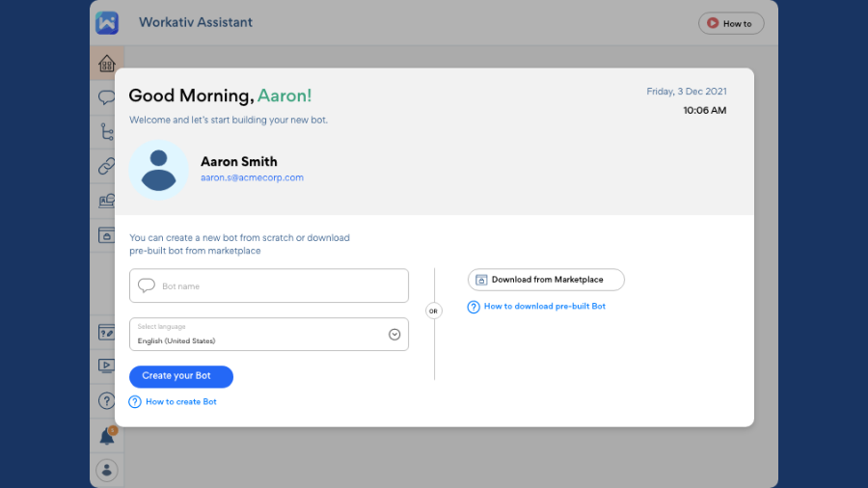Open the help question mark sidebar icon

[x=107, y=400]
